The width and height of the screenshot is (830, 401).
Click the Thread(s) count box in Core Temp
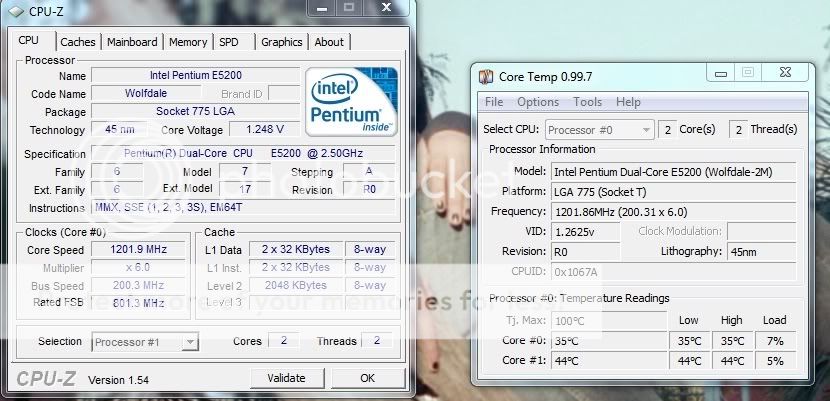[738, 130]
